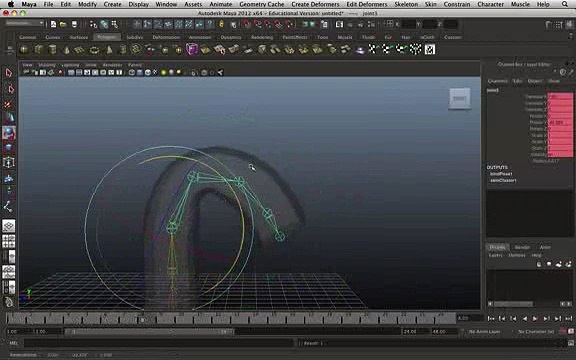
Task: Click the range slider bar
Action: coord(150,332)
